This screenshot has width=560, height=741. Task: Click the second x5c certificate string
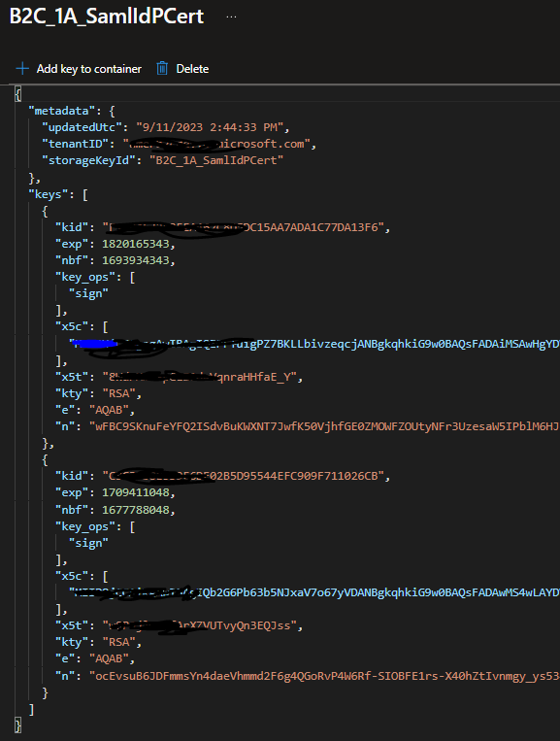(x=314, y=592)
